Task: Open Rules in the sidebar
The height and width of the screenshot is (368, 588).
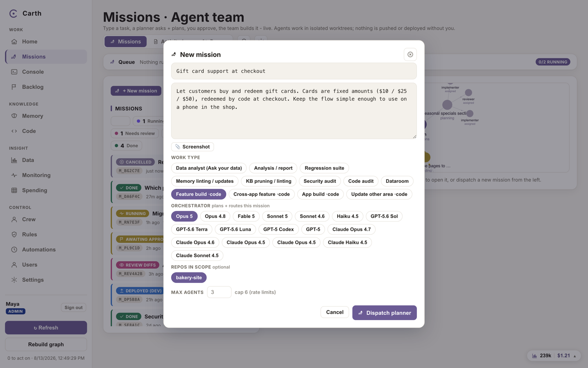Action: coord(46,235)
